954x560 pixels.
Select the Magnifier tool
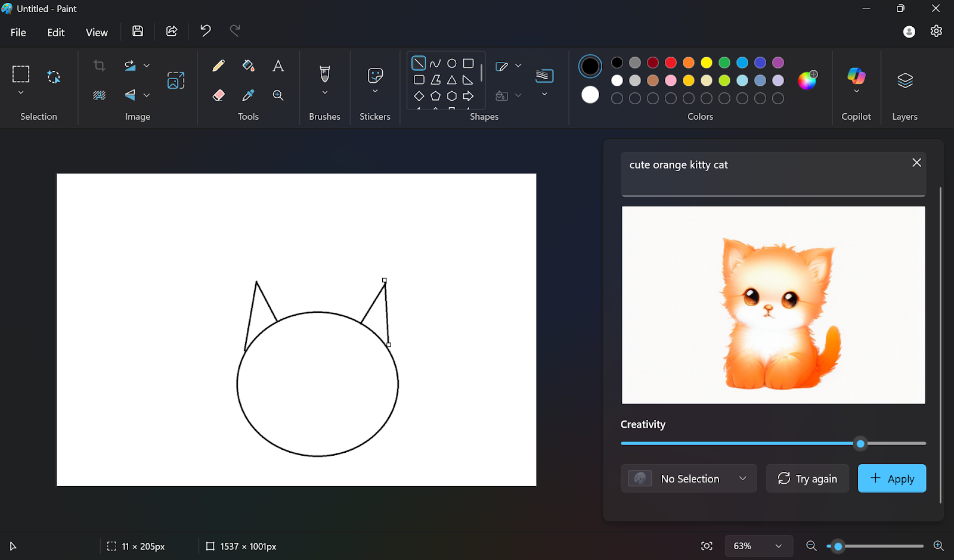(x=278, y=95)
